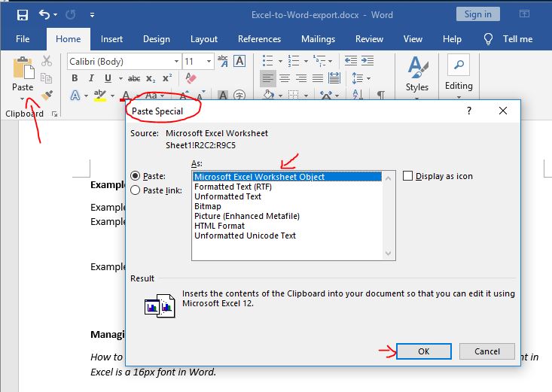Increase the paragraph indent
Viewport: 552px width, 392px height.
point(367,61)
